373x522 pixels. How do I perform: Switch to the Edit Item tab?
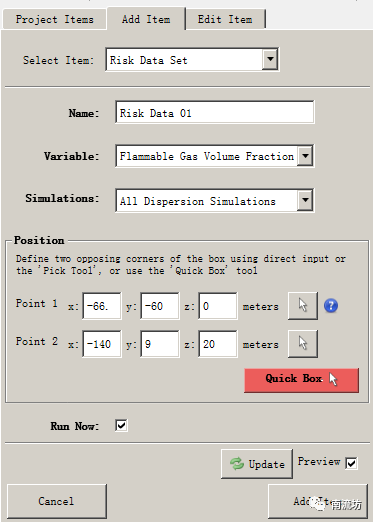click(225, 19)
